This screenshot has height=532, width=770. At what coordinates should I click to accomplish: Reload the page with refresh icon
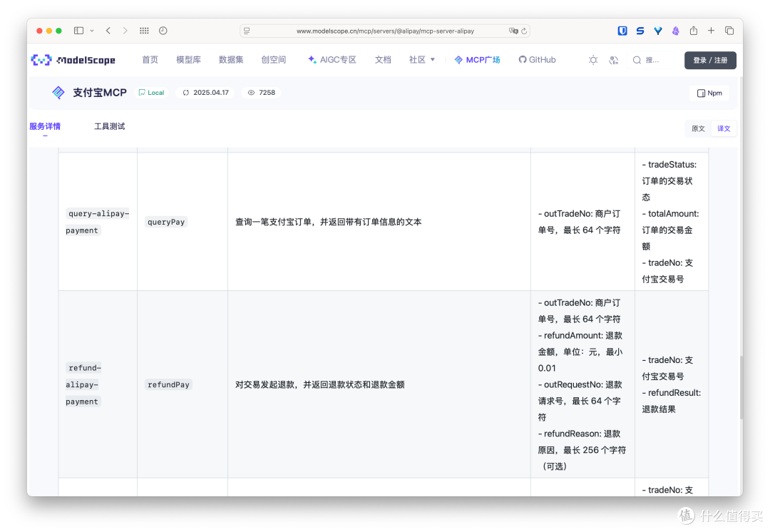524,31
